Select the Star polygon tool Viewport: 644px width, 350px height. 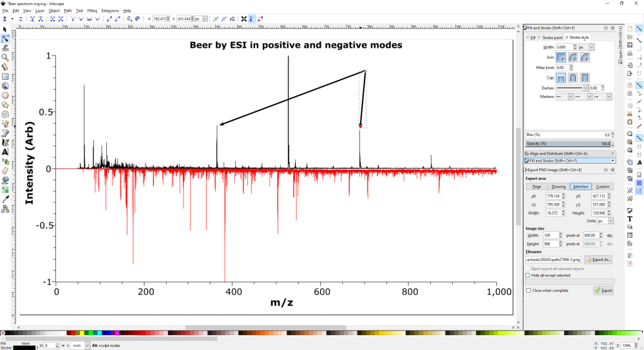tap(5, 105)
